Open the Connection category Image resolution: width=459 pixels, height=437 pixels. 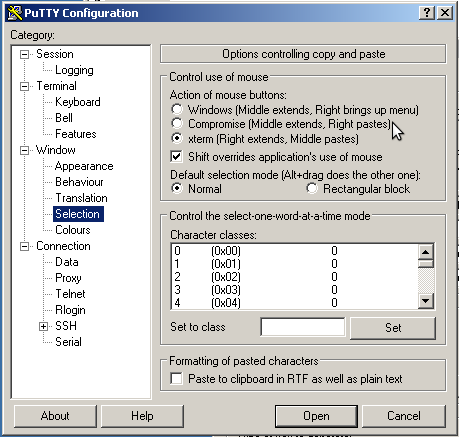[x=63, y=246]
